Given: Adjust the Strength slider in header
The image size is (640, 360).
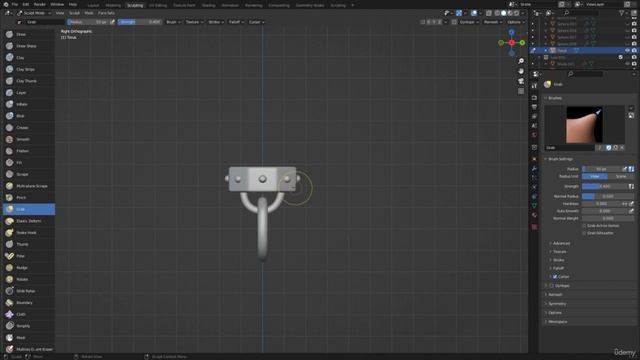Looking at the screenshot, I should [140, 22].
